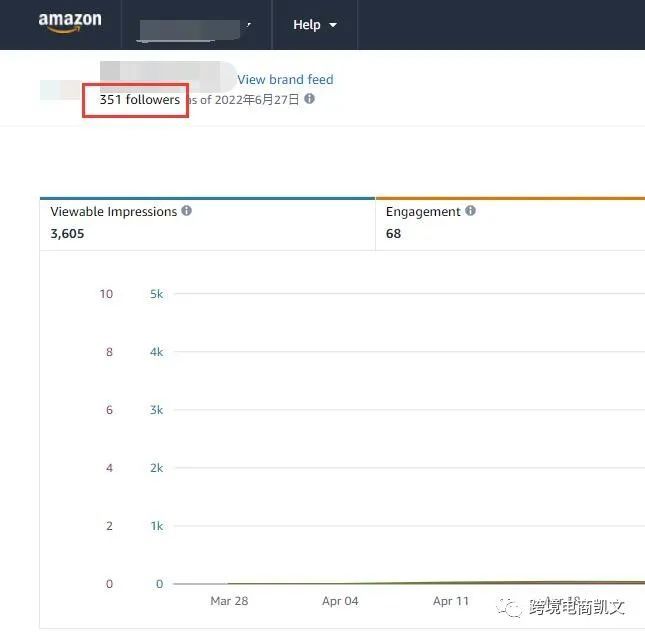Click the Amazon logo

[x=69, y=24]
